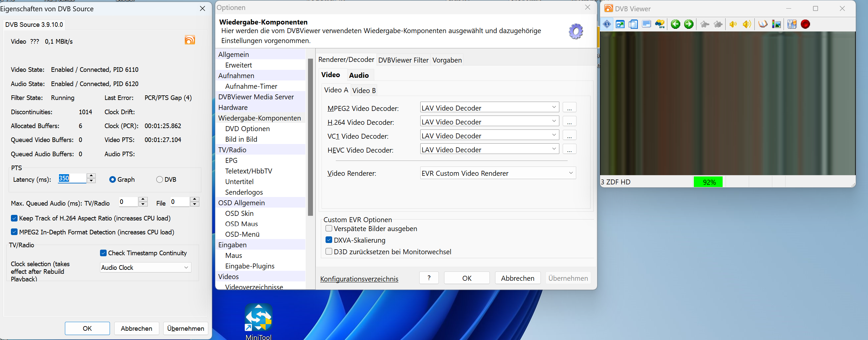Select Eingabe-Plugins in the options tree

pyautogui.click(x=250, y=266)
